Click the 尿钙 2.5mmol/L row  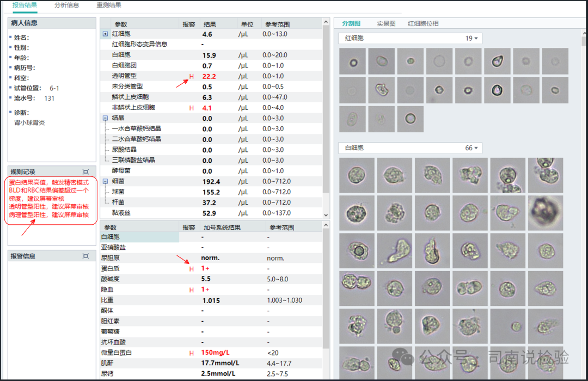tap(211, 373)
